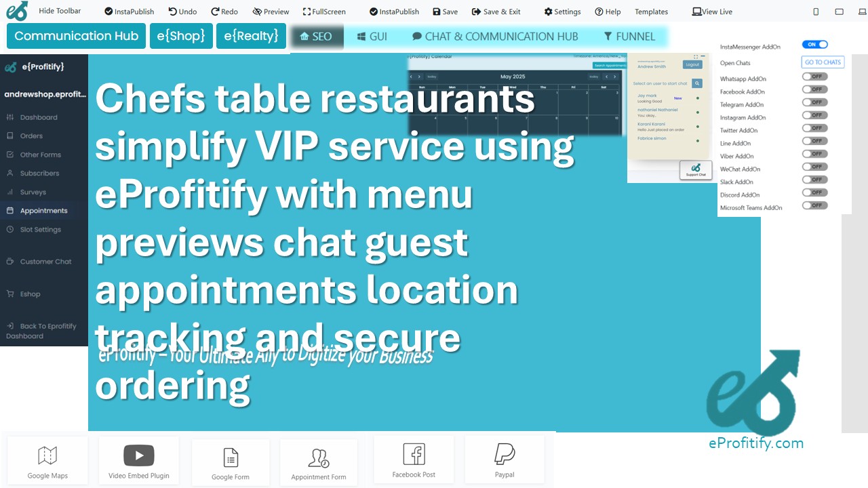Click the search icon in the chat widget
Image resolution: width=868 pixels, height=488 pixels.
coord(697,83)
